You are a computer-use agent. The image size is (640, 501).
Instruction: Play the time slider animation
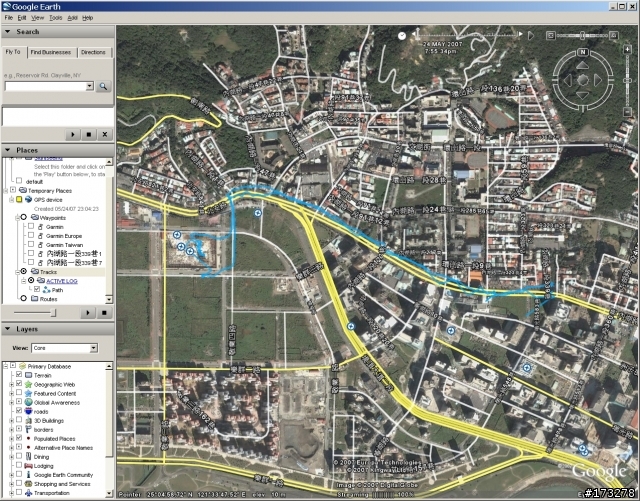pos(531,36)
